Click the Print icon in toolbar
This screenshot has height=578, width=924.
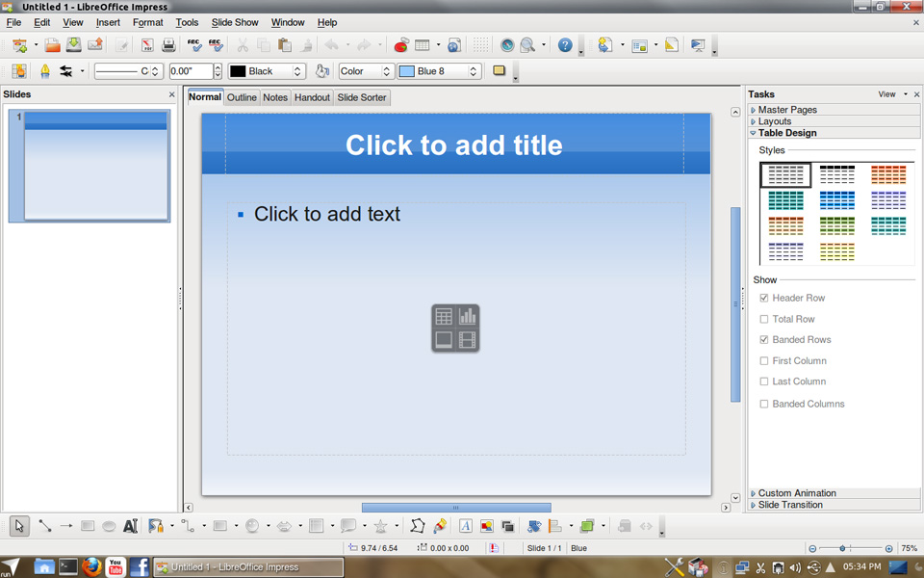pos(168,45)
